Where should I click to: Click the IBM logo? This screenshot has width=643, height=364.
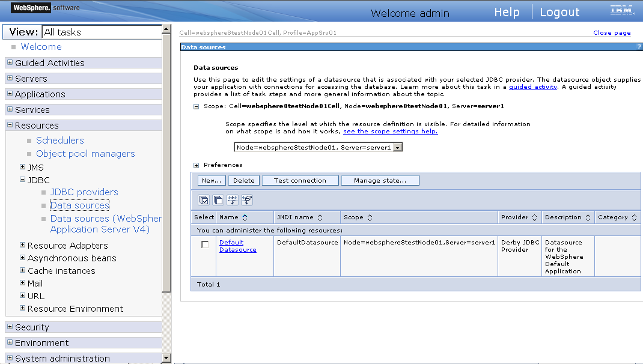tap(622, 9)
